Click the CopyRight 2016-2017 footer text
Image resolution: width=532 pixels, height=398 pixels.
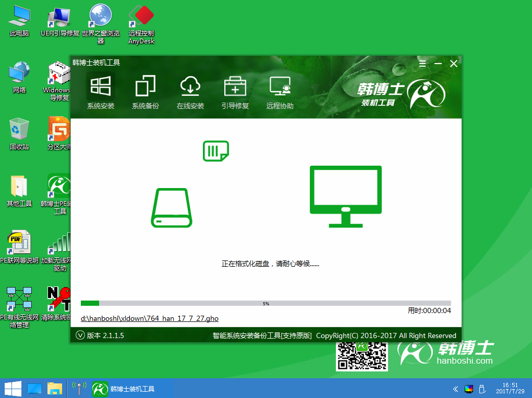click(386, 335)
